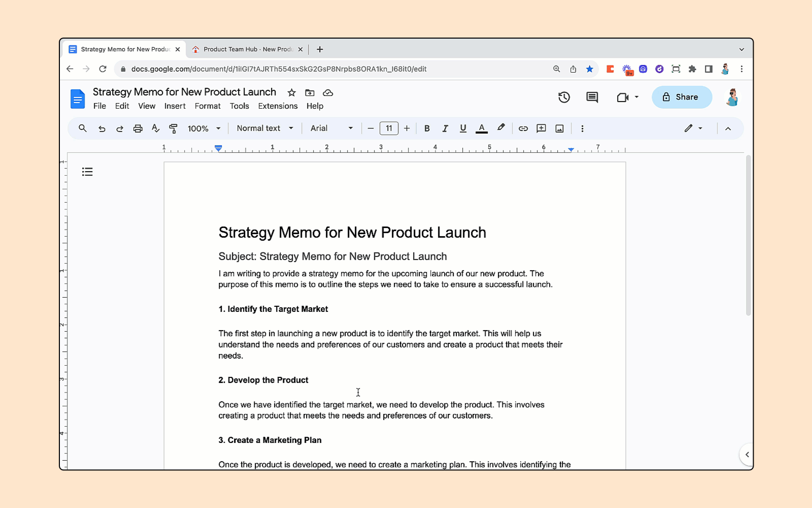This screenshot has width=812, height=508.
Task: Insert a link using the toolbar icon
Action: click(523, 129)
